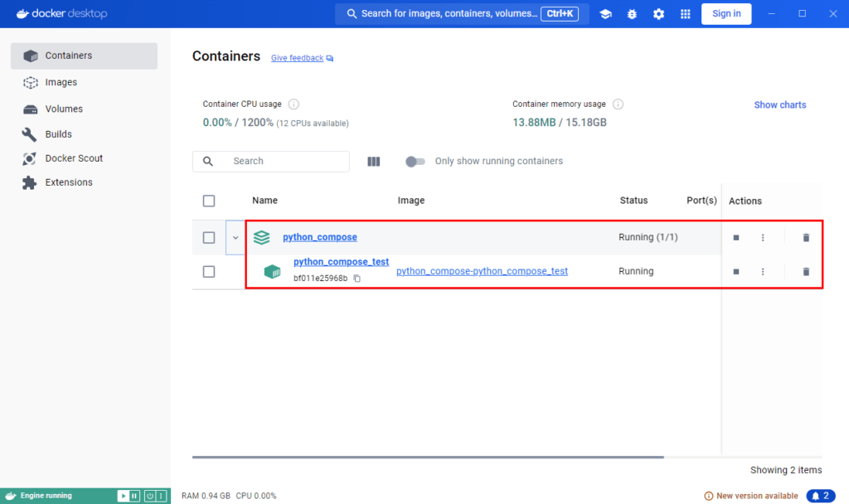Pause the Docker engine in status bar
The height and width of the screenshot is (504, 849).
[134, 496]
